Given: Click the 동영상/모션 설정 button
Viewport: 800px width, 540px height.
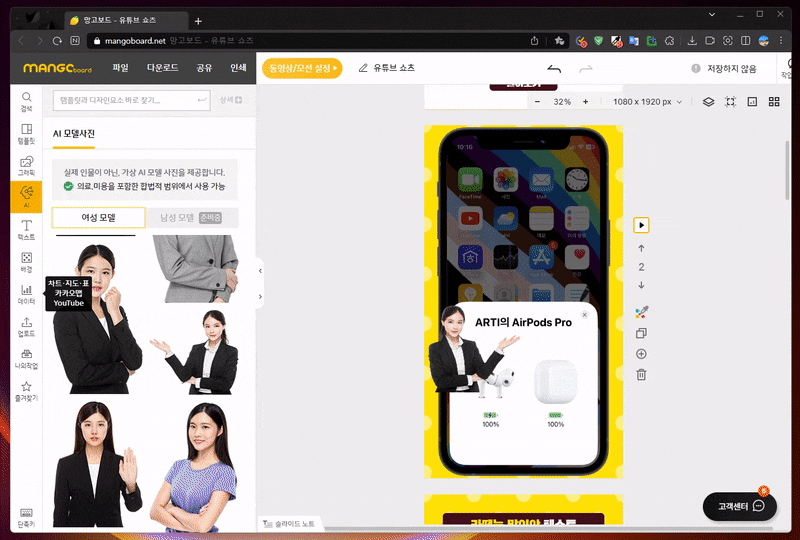Looking at the screenshot, I should 302,68.
